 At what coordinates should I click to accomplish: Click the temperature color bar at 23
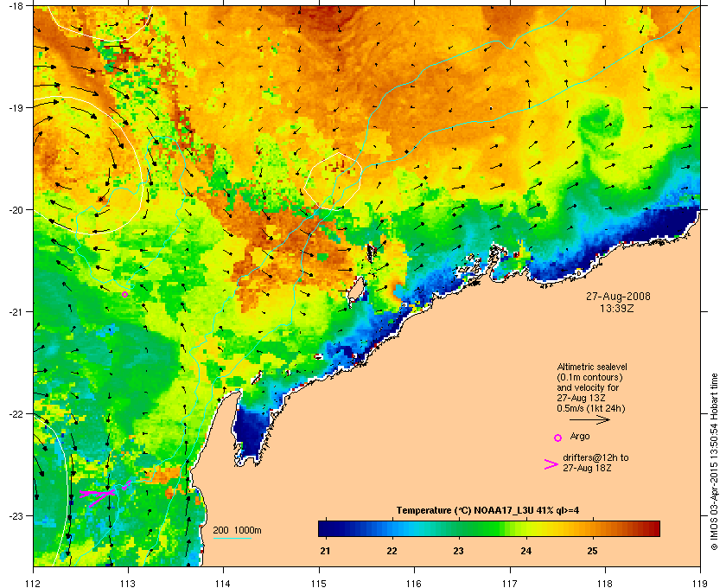click(x=459, y=528)
